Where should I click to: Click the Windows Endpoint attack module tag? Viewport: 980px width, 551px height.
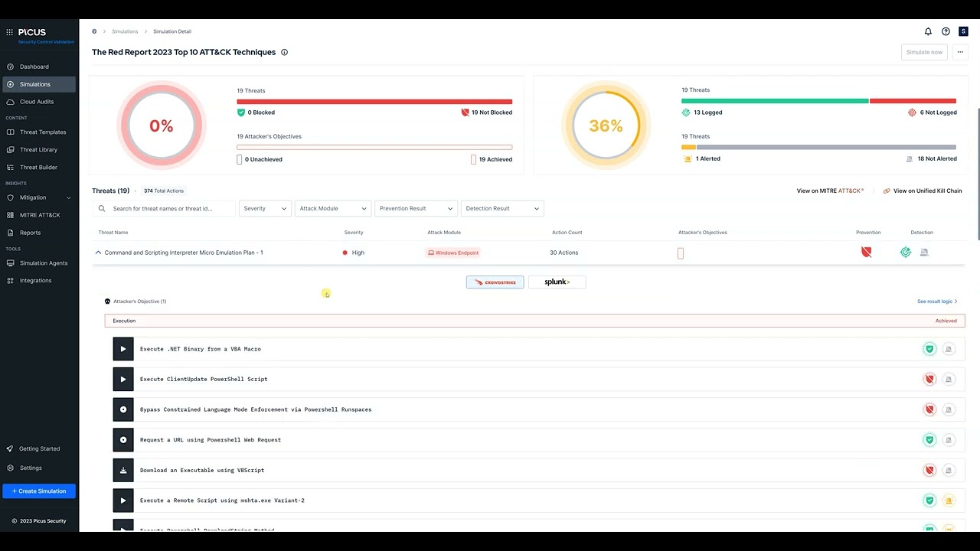point(453,253)
